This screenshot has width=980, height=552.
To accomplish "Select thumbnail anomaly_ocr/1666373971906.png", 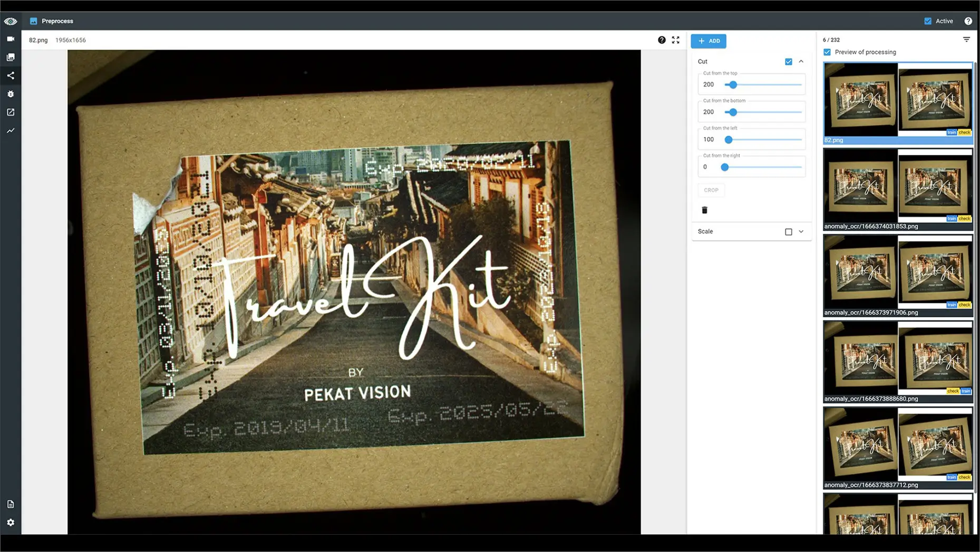I will point(898,275).
